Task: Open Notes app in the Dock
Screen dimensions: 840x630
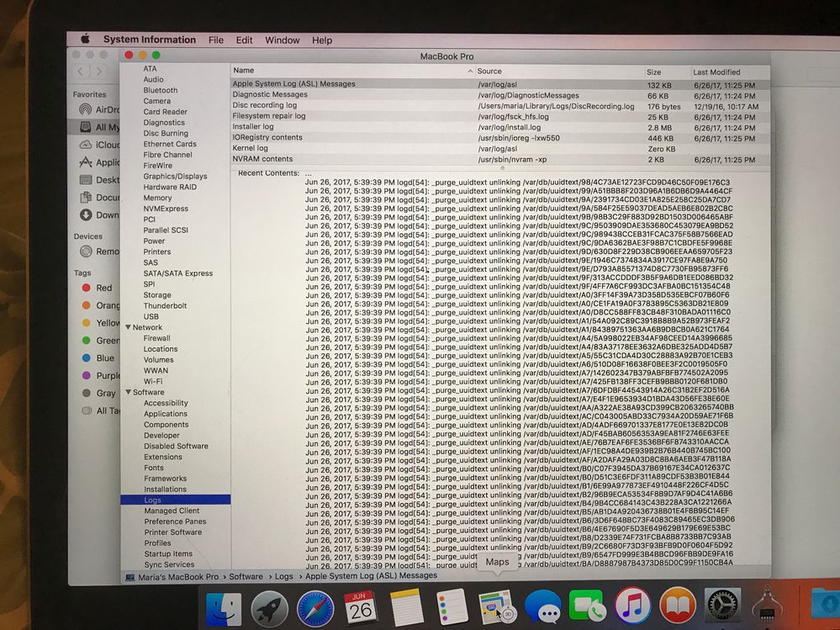Action: click(x=407, y=607)
